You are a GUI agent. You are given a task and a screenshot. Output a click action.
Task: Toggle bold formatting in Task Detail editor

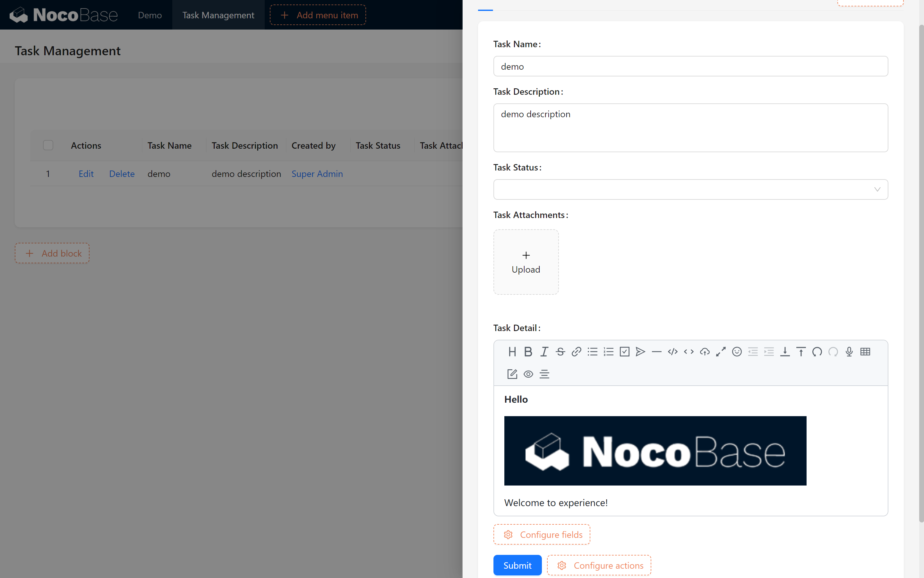click(528, 352)
